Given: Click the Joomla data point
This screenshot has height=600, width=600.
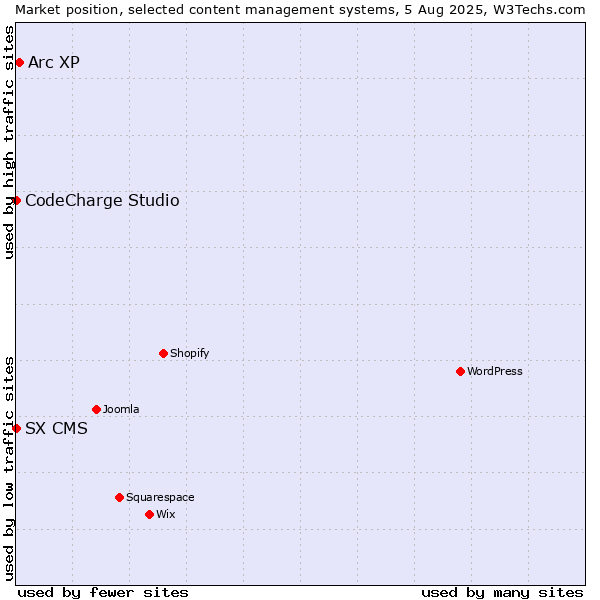Looking at the screenshot, I should (96, 409).
